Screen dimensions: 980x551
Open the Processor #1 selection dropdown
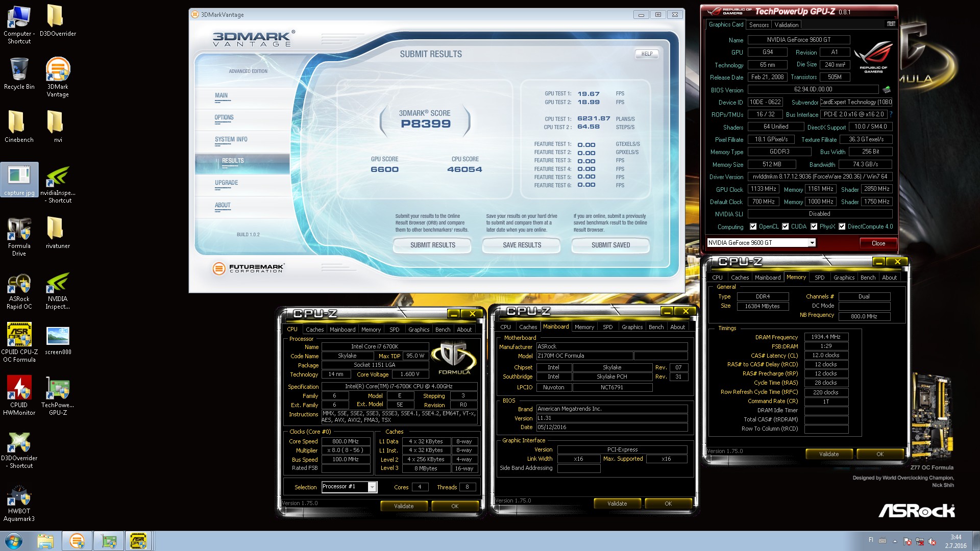pyautogui.click(x=372, y=487)
